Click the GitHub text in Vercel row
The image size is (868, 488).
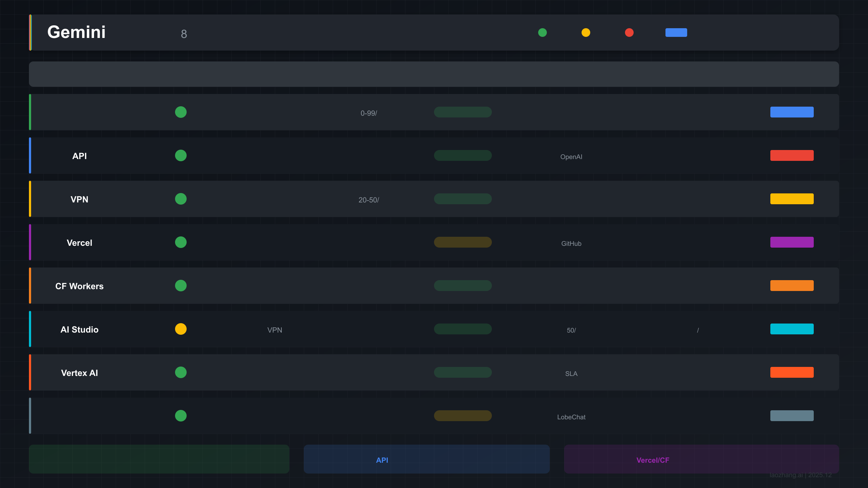[x=571, y=244]
